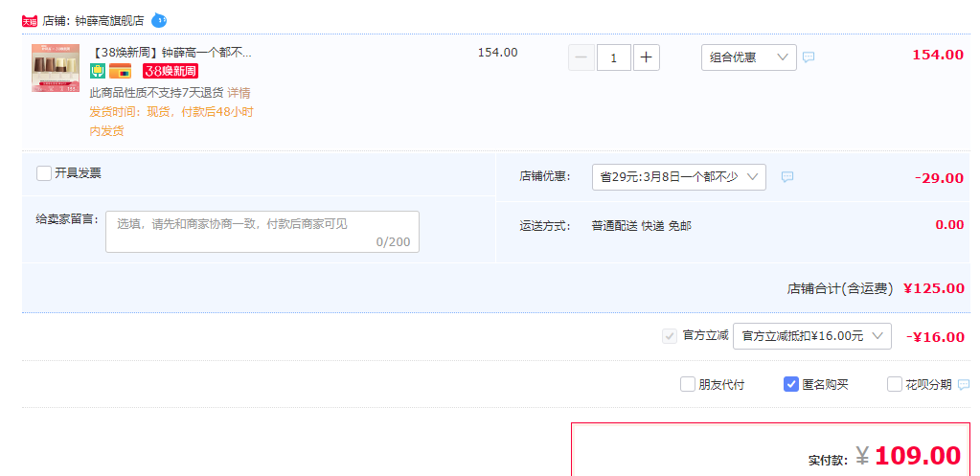The height and width of the screenshot is (476, 980).
Task: Increase quantity with the plus button
Action: 647,57
